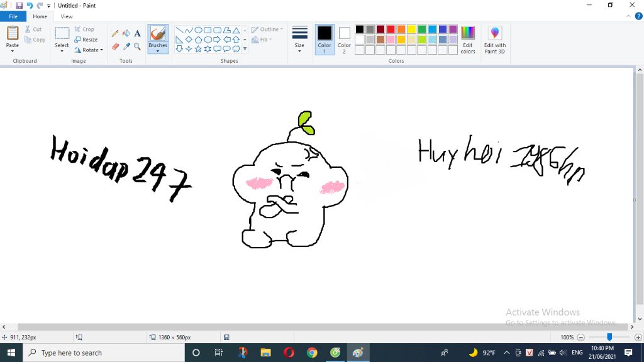Click the Windows Start button
The image size is (644, 362).
(11, 353)
